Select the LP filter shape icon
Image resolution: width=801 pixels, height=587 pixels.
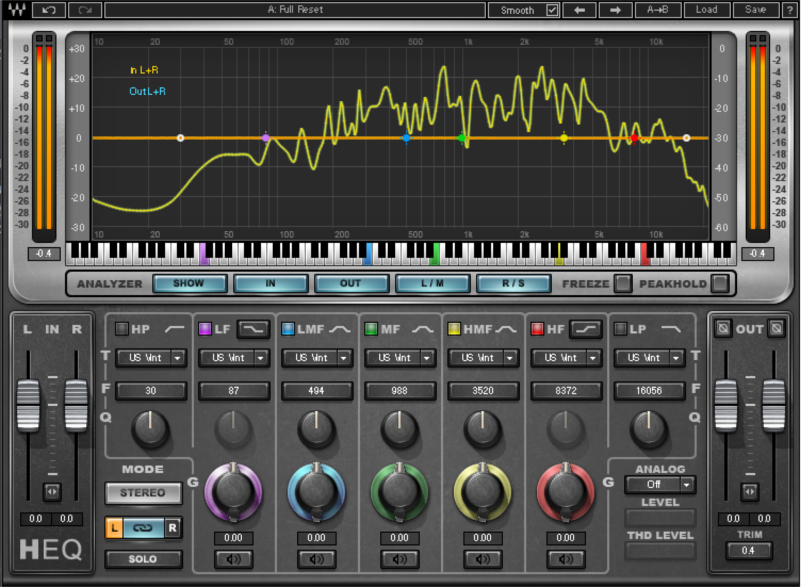[671, 329]
